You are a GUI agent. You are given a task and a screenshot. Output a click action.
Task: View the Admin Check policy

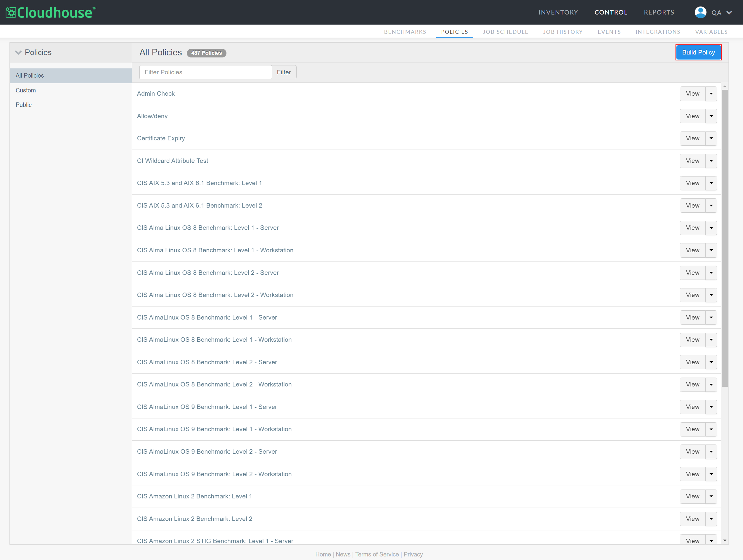693,94
